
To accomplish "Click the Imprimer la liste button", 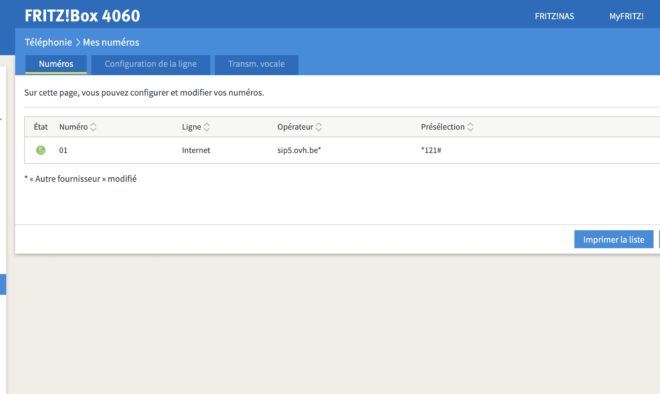I will [613, 240].
